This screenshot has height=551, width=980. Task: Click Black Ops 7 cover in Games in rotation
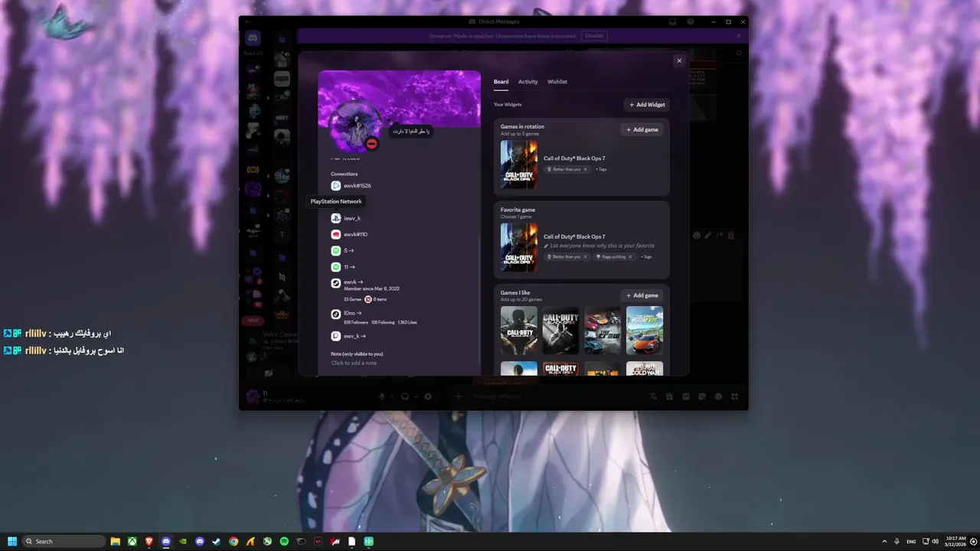(x=519, y=165)
